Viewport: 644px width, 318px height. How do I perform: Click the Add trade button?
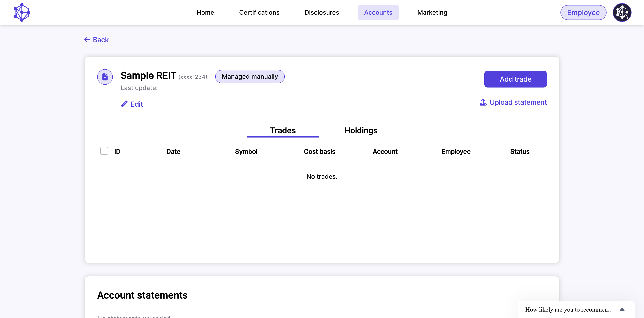pyautogui.click(x=515, y=79)
